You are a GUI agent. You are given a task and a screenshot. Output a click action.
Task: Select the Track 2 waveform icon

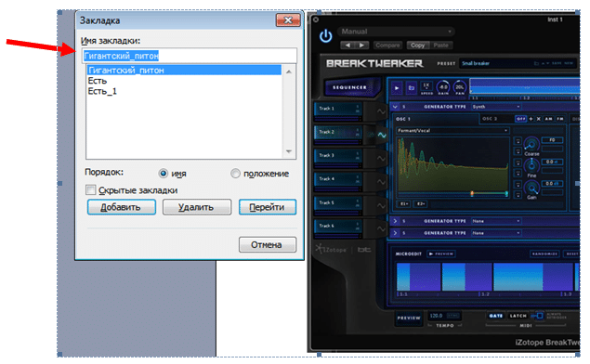click(x=382, y=135)
